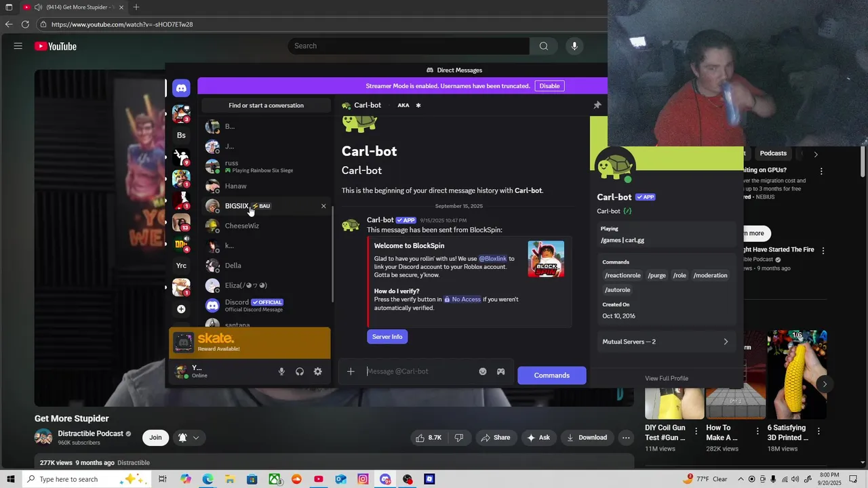This screenshot has width=868, height=488.
Task: Open more actions ellipsis under the video
Action: (x=626, y=438)
